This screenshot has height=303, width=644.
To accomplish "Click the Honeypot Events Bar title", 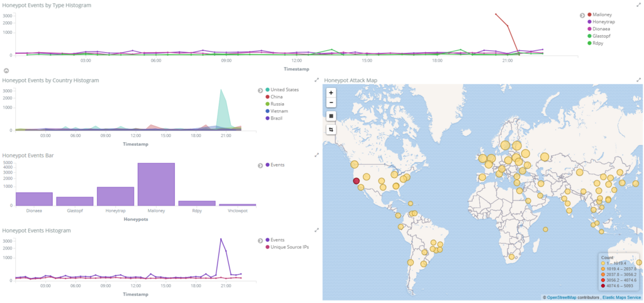I will point(28,155).
